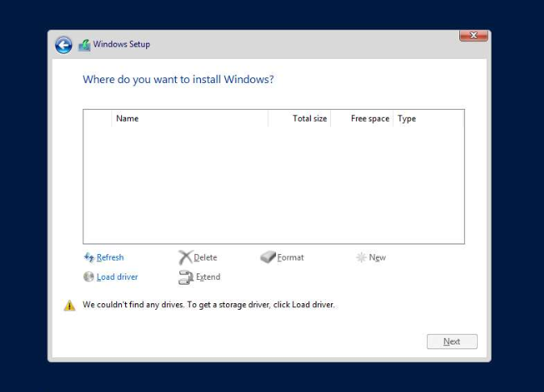The width and height of the screenshot is (544, 392).
Task: Click the Delete X icon
Action: pos(186,257)
